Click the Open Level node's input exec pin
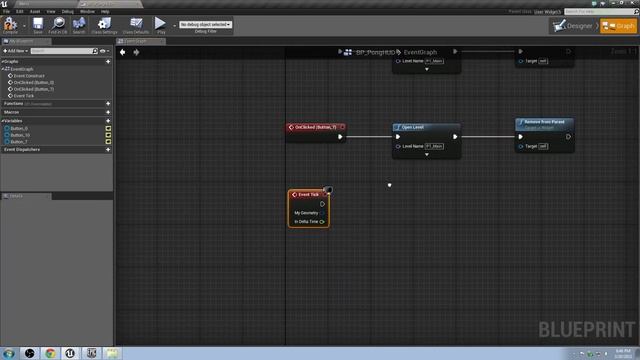The image size is (640, 360). tap(398, 137)
